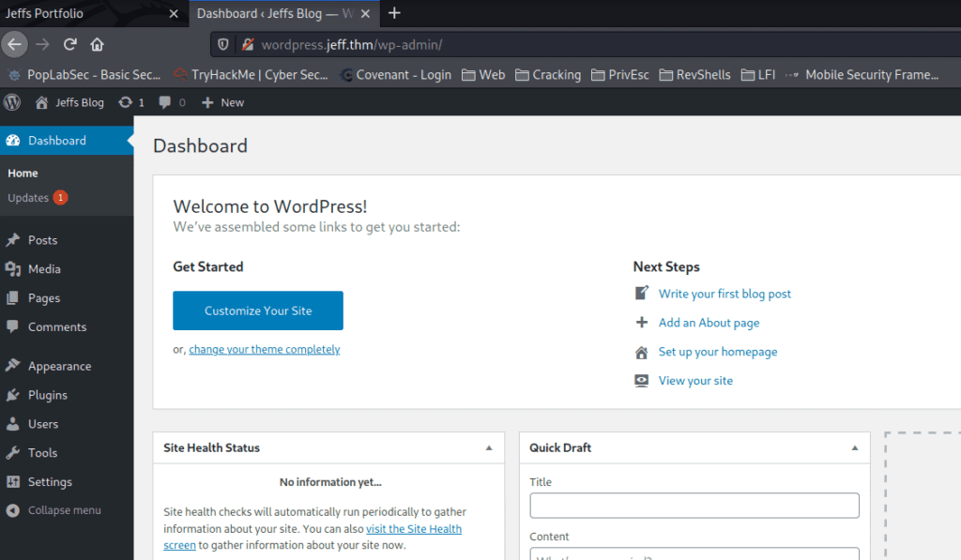Click the house icon next to Jeffs Blog

click(x=41, y=102)
